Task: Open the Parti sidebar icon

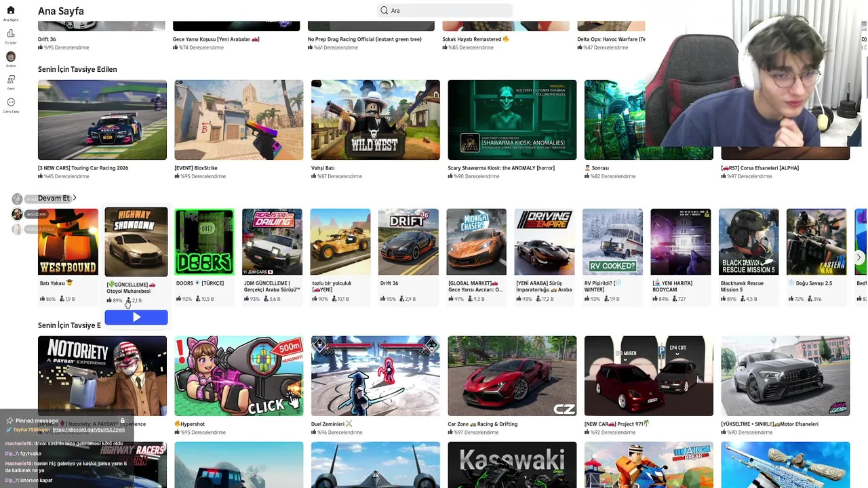Action: click(10, 79)
